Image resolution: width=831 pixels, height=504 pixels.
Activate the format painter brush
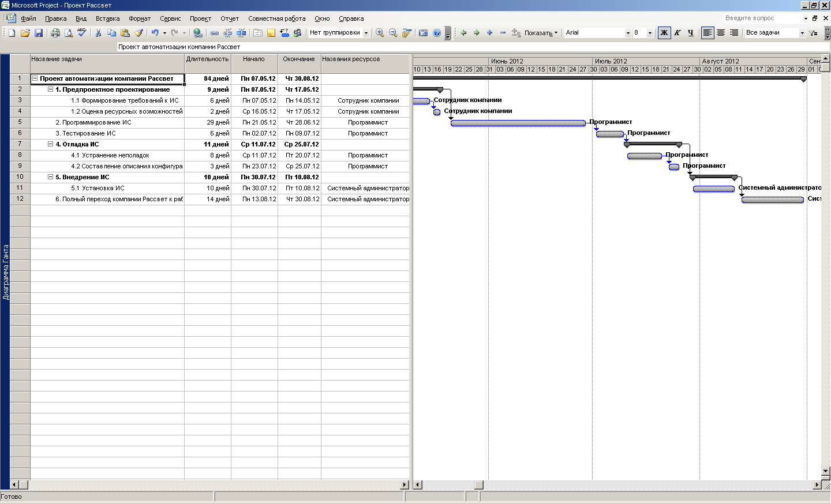pyautogui.click(x=138, y=33)
